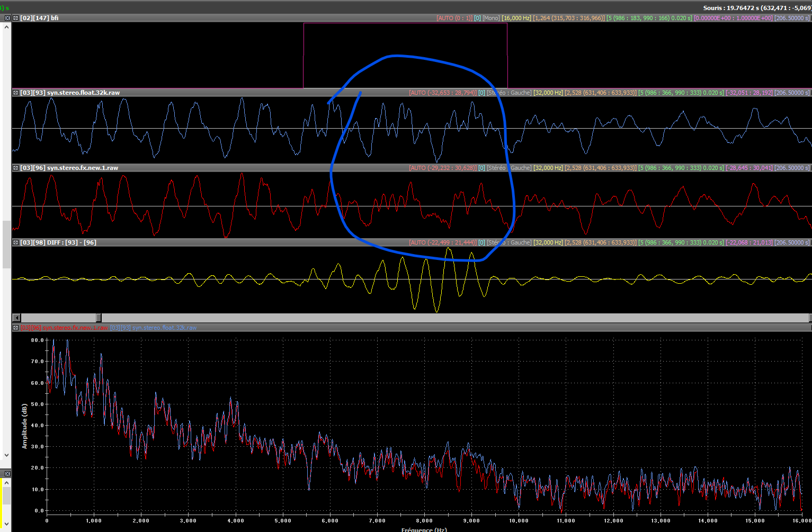Select the red syn.stereo.fx.new.1.raw spectrum legend label
The width and height of the screenshot is (812, 532).
coord(64,328)
